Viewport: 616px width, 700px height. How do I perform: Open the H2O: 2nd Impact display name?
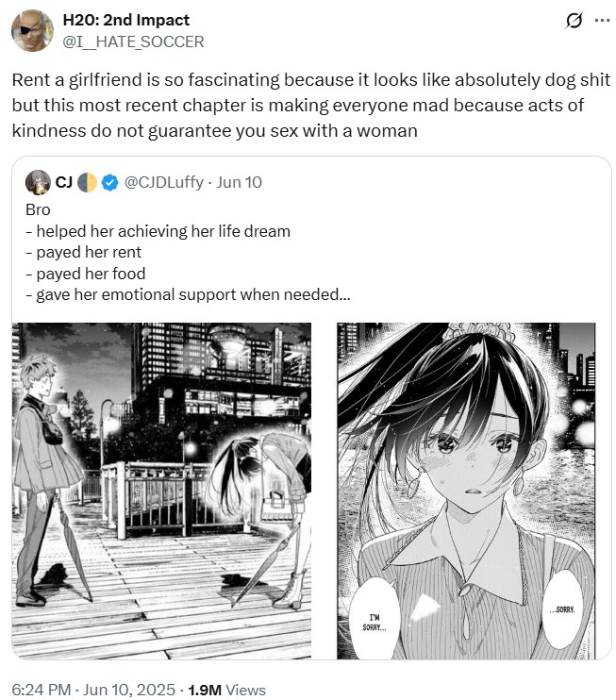[x=126, y=20]
